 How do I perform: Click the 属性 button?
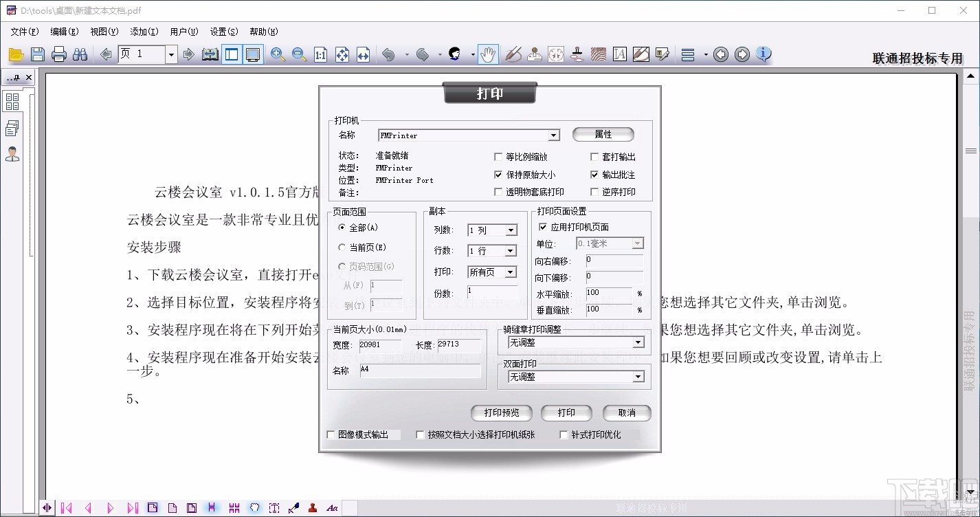pyautogui.click(x=603, y=135)
